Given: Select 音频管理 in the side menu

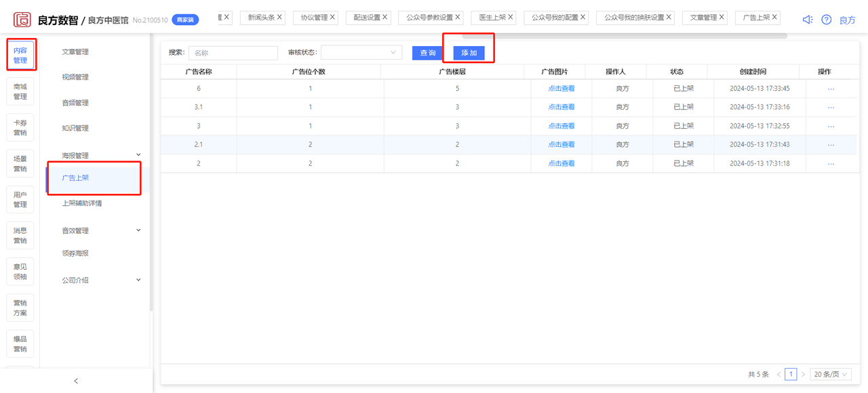Looking at the screenshot, I should tap(75, 103).
